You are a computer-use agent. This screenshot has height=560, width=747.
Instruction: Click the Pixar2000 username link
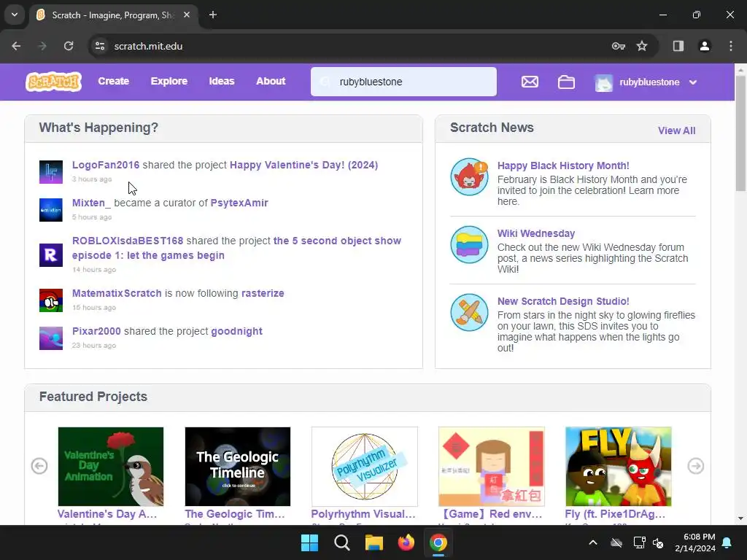96,332
